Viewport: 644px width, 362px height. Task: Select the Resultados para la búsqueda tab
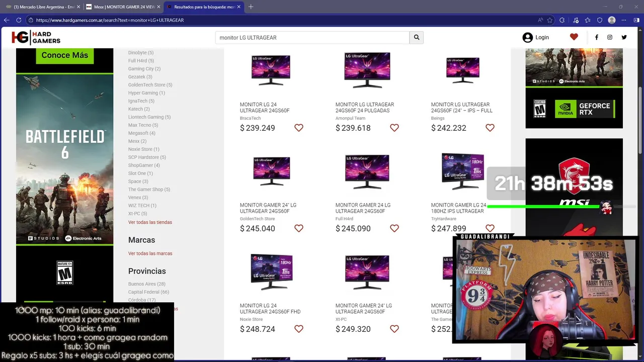(x=204, y=7)
